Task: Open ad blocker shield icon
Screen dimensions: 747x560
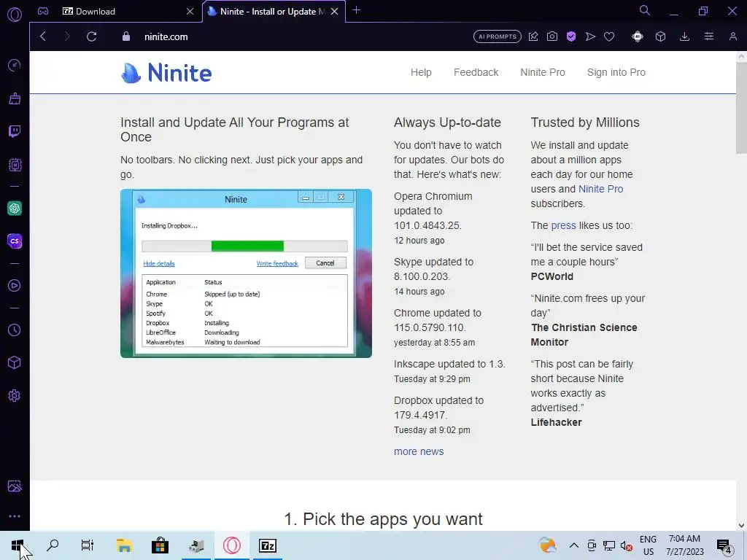Action: click(x=571, y=36)
